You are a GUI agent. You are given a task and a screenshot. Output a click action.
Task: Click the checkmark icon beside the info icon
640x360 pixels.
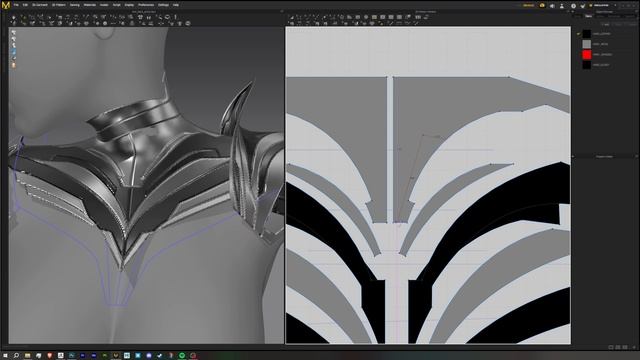point(582,6)
